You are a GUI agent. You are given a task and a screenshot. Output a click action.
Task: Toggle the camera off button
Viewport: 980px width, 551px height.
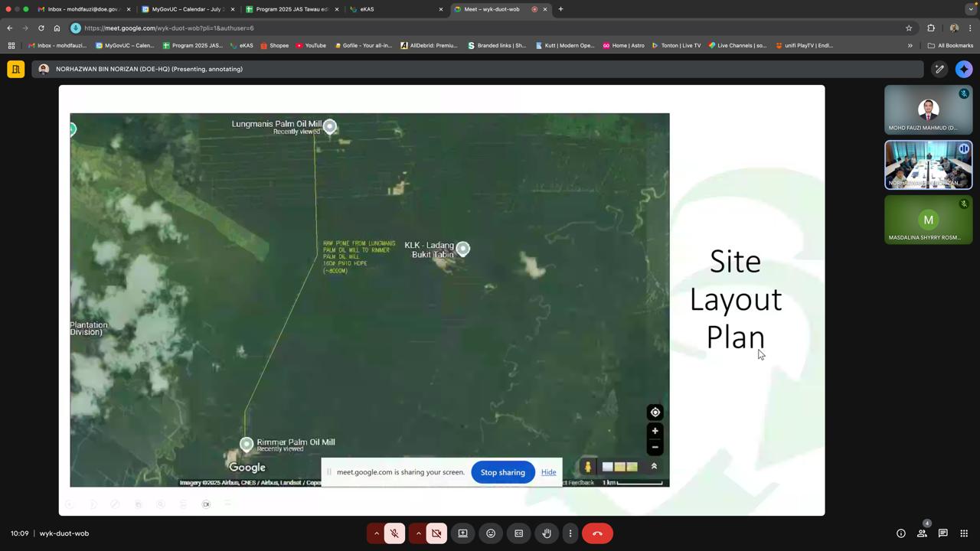tap(436, 533)
